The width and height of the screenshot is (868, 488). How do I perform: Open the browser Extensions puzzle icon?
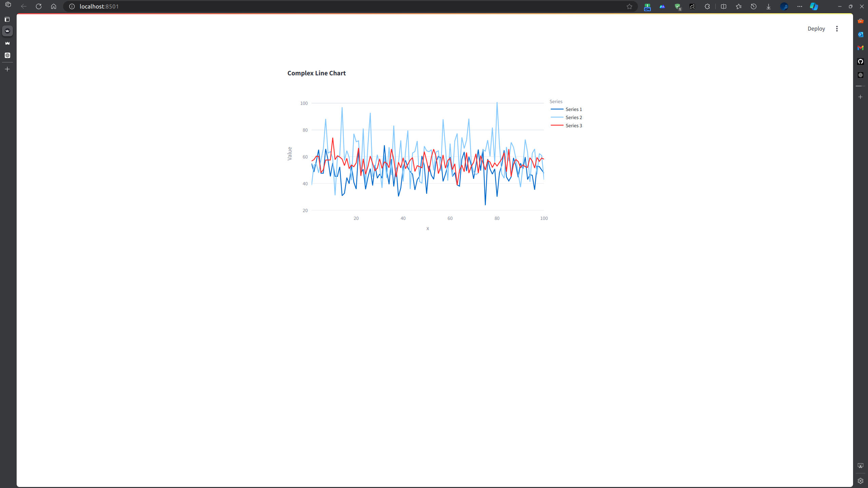tap(707, 6)
